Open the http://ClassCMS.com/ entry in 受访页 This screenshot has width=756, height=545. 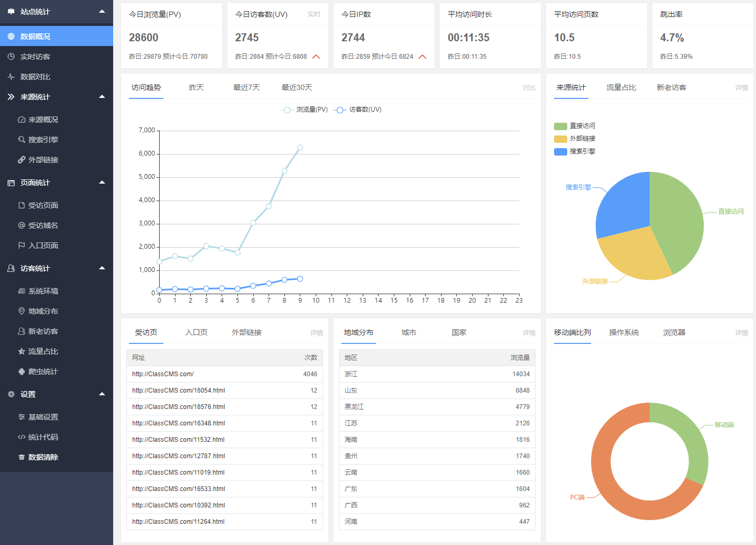point(162,374)
